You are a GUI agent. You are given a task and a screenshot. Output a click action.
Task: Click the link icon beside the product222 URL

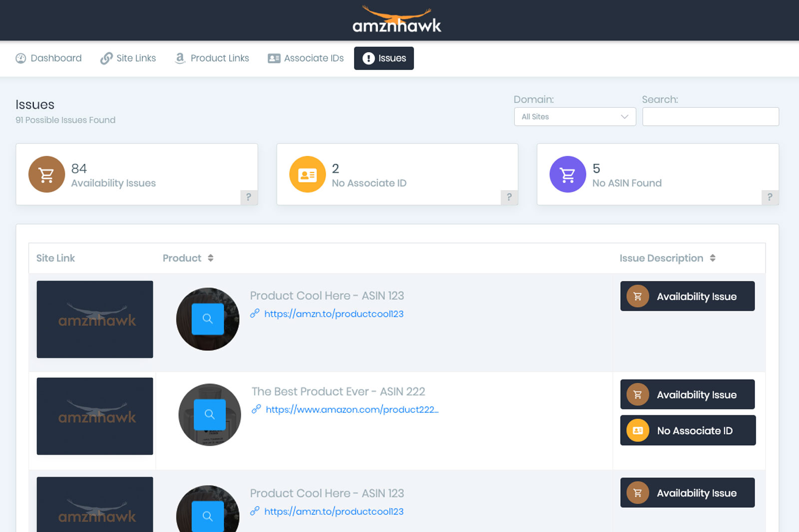coord(256,409)
